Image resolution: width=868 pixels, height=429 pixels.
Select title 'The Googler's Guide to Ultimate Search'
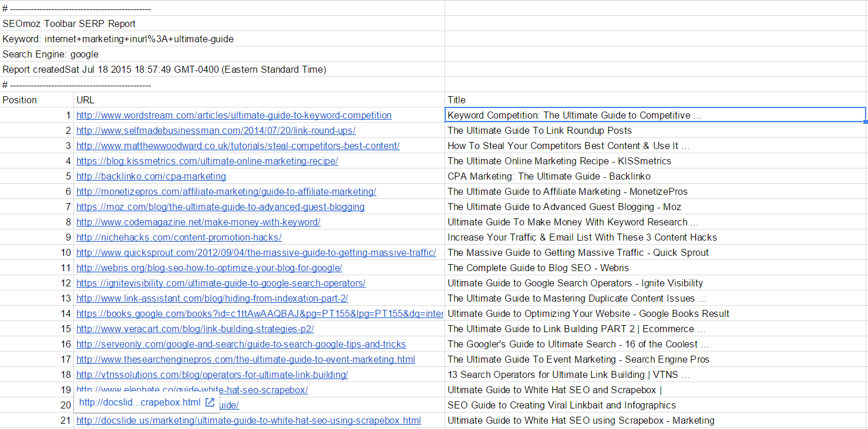tap(656, 344)
